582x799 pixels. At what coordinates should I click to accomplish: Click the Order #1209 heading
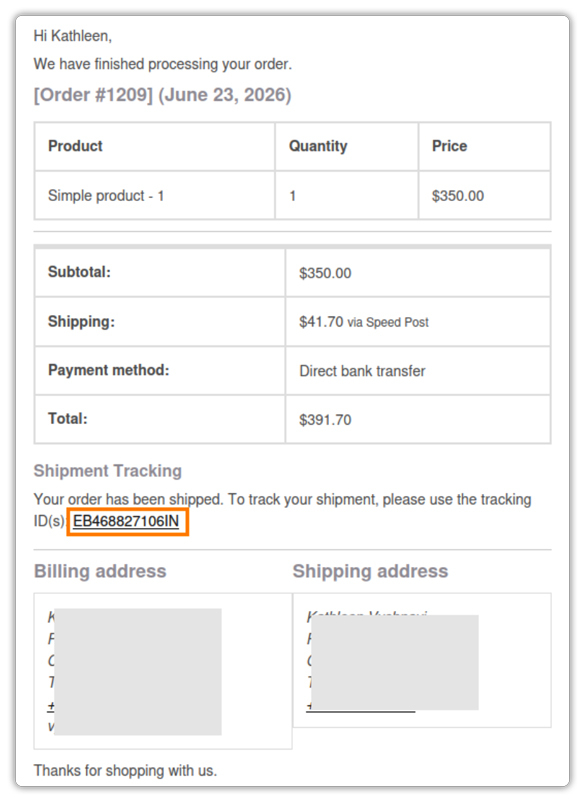tap(162, 95)
